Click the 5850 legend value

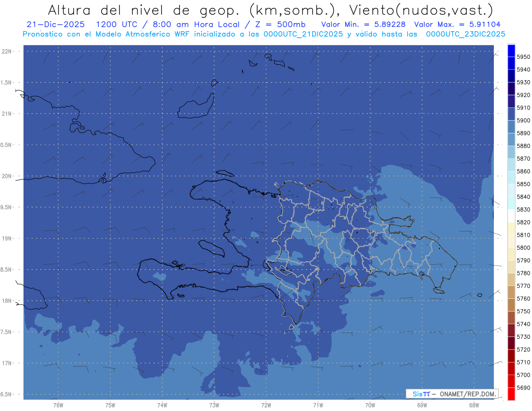[523, 184]
